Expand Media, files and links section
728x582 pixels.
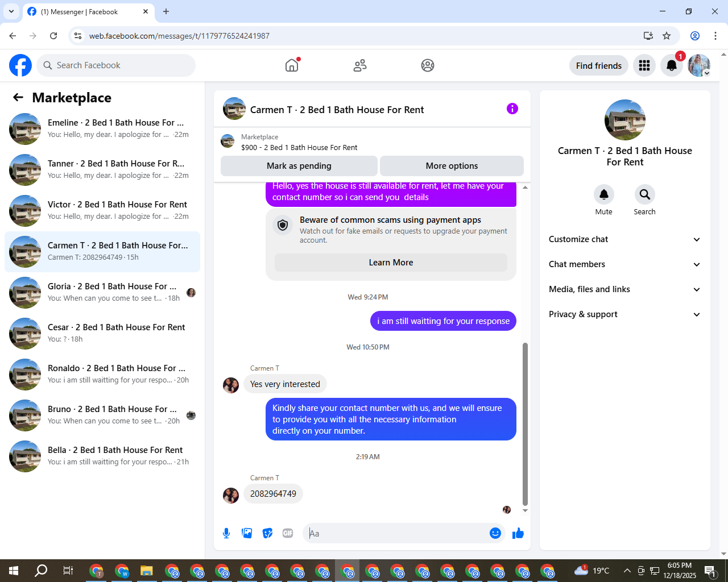(x=624, y=289)
